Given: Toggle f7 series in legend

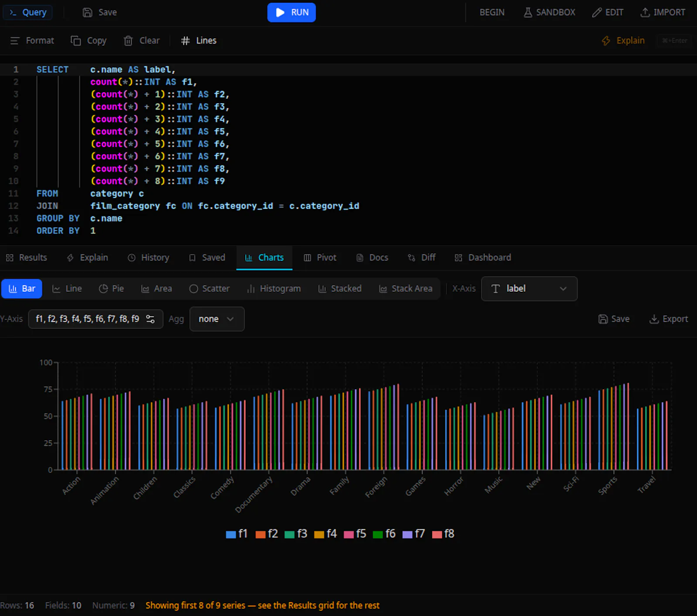Looking at the screenshot, I should tap(414, 534).
